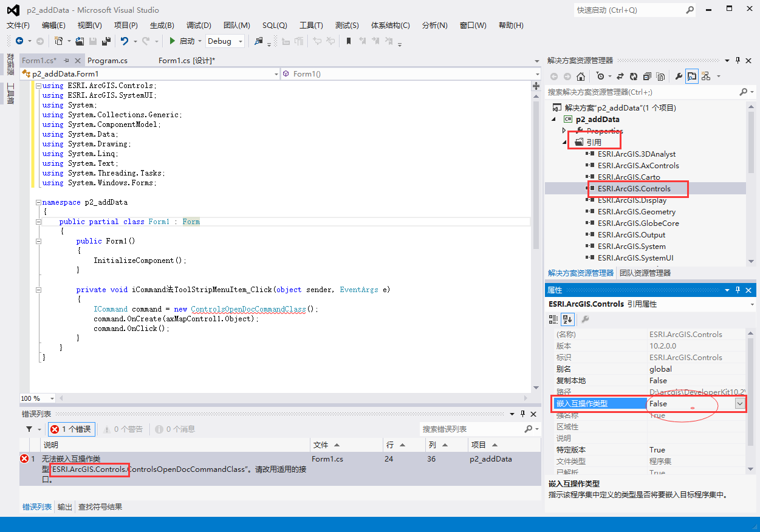Open the 生成(B) menu
760x532 pixels.
[162, 25]
